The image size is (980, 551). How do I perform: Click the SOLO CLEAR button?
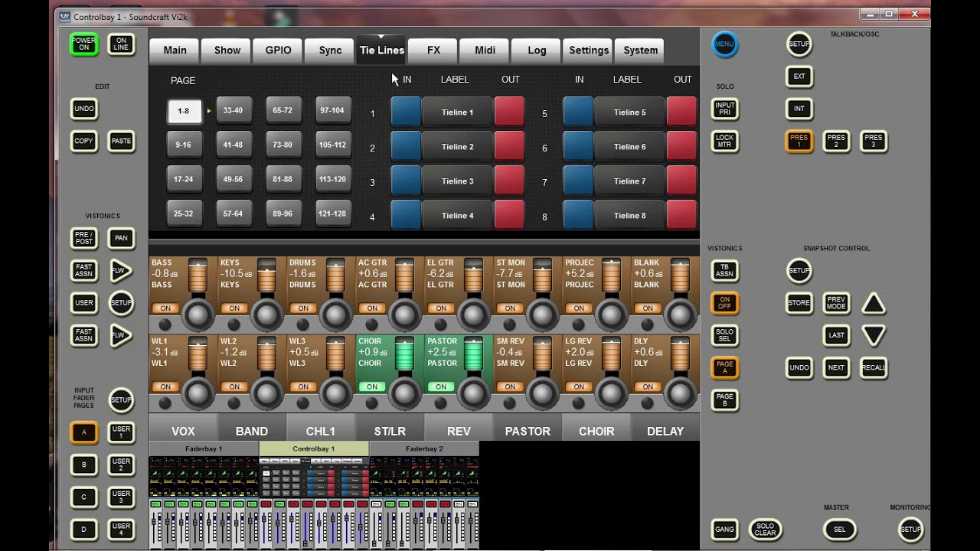click(x=765, y=529)
